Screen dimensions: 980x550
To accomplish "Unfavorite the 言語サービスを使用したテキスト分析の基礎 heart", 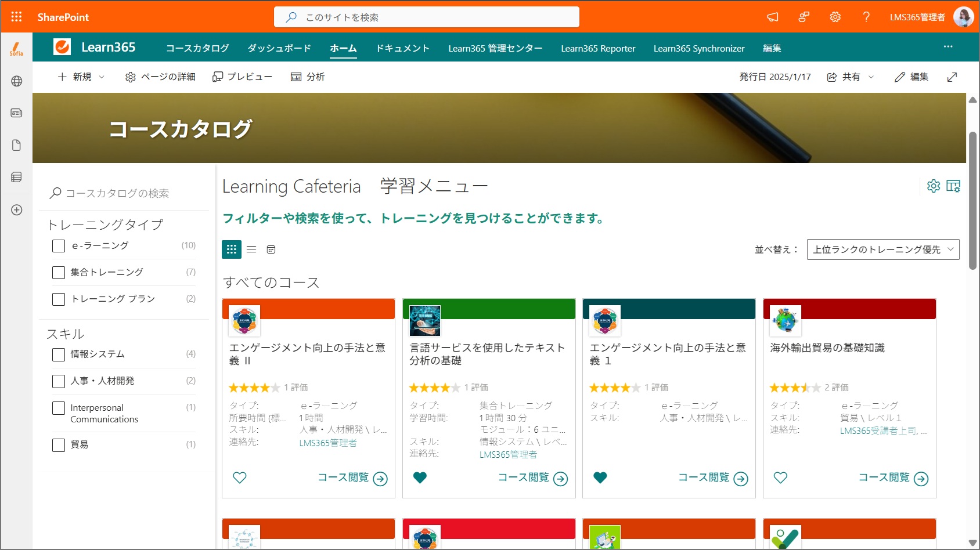I will [x=420, y=477].
